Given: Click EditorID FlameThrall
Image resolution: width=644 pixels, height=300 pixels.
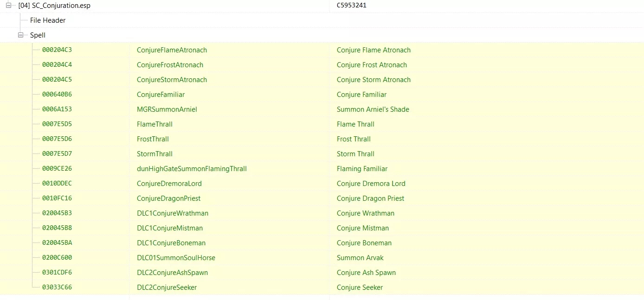Looking at the screenshot, I should click(x=155, y=124).
